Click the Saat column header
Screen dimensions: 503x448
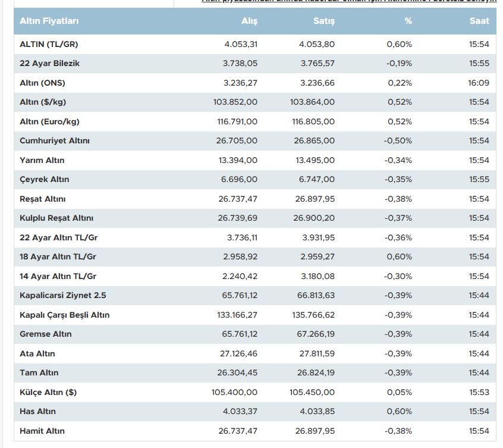click(479, 21)
